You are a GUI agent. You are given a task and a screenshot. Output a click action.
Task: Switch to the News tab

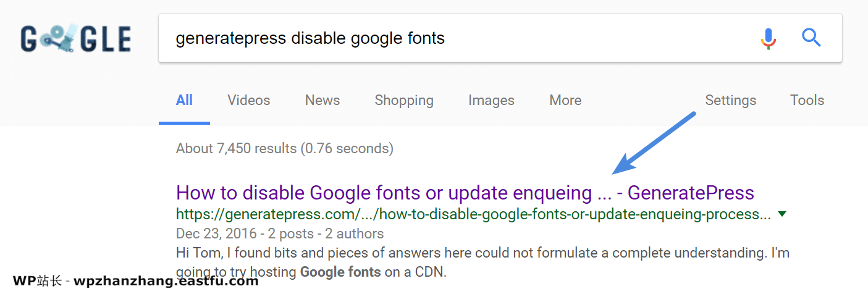[322, 100]
